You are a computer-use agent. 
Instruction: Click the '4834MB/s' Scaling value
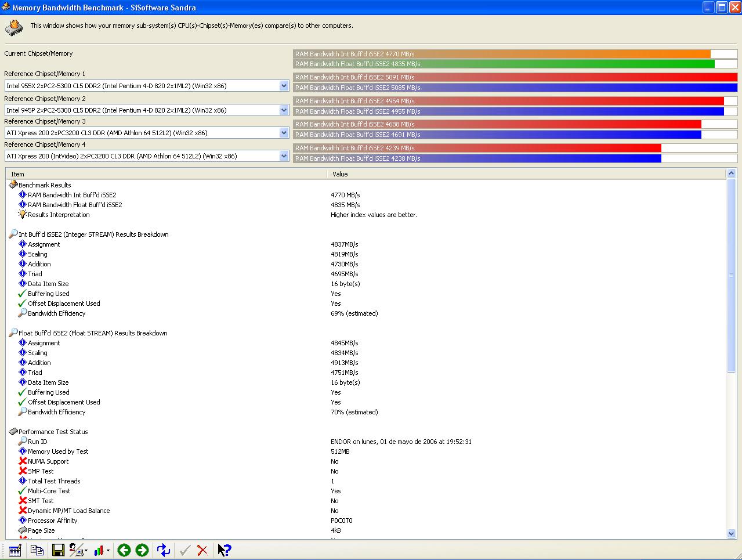[x=345, y=353]
